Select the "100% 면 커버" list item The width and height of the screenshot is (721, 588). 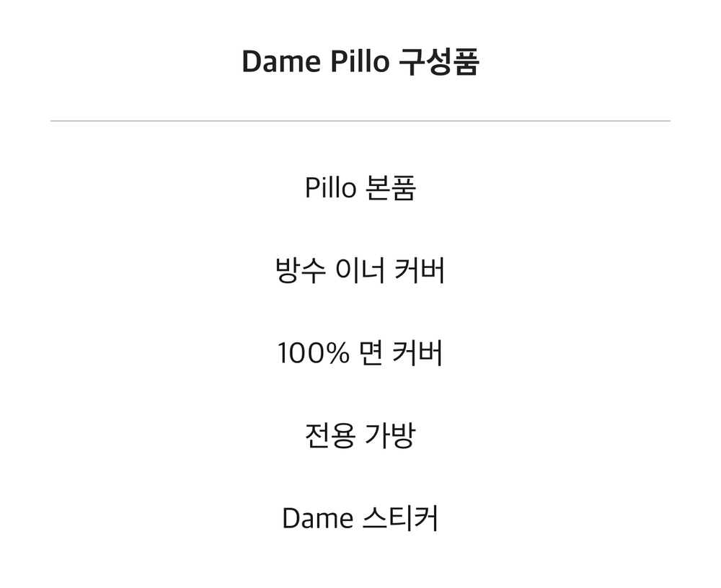(360, 353)
